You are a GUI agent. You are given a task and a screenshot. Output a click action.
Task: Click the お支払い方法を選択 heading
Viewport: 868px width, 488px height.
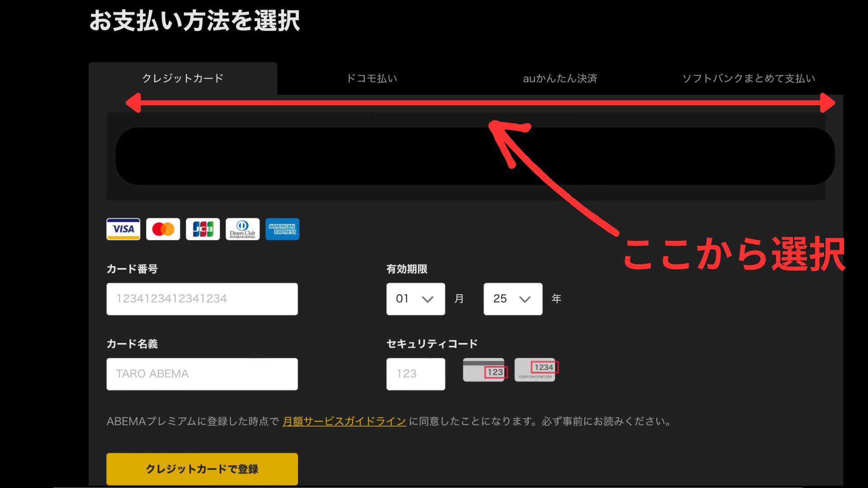(x=194, y=21)
